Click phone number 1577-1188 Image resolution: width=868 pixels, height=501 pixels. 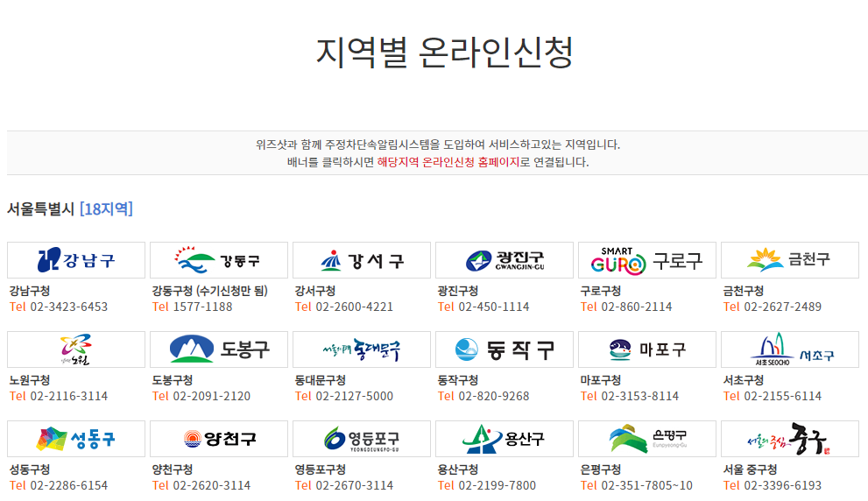[202, 307]
